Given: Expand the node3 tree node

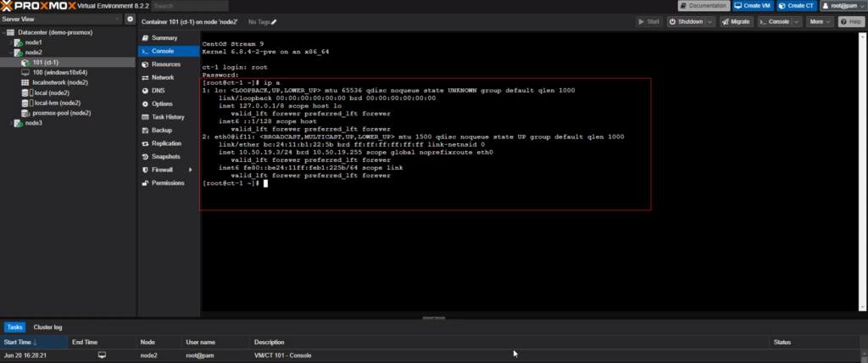Looking at the screenshot, I should coord(10,123).
